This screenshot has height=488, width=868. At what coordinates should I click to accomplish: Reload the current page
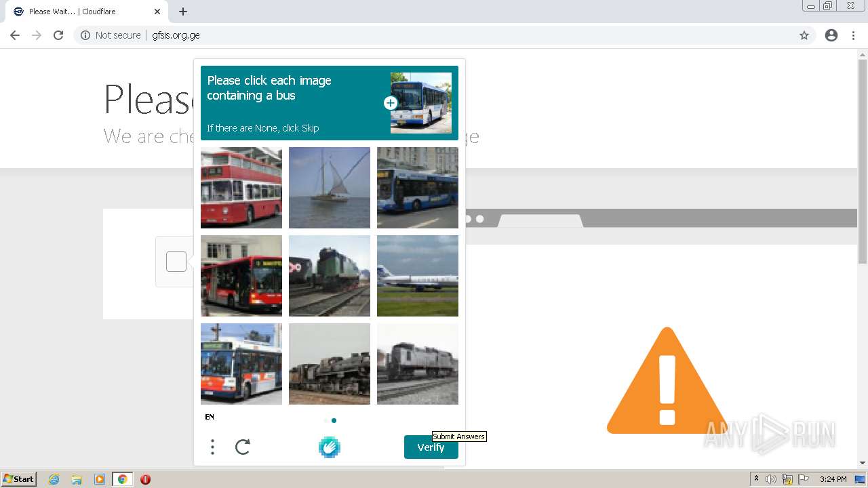(58, 35)
